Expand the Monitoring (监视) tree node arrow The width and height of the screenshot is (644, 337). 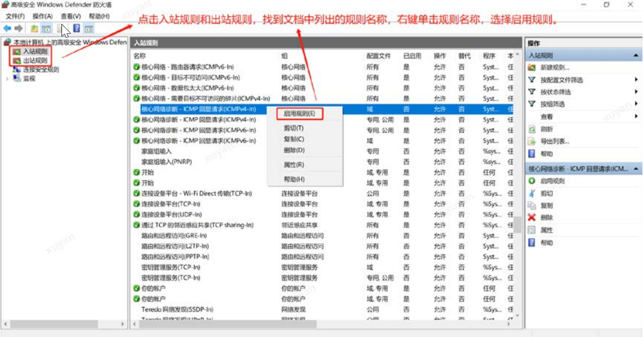click(7, 78)
